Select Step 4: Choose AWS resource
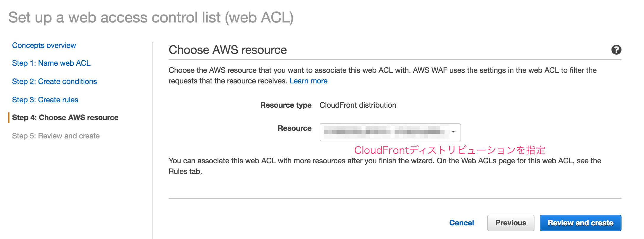Screen dimensions: 644x239 coord(65,117)
